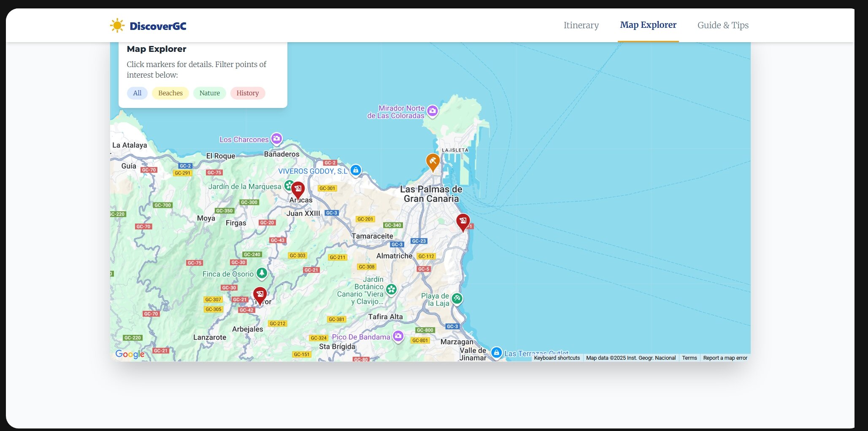This screenshot has width=868, height=431.
Task: Open the Terms link
Action: click(x=690, y=358)
